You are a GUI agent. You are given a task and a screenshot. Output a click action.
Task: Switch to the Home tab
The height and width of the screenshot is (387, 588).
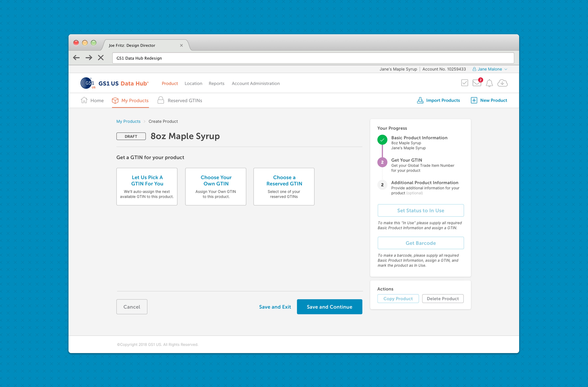click(92, 100)
